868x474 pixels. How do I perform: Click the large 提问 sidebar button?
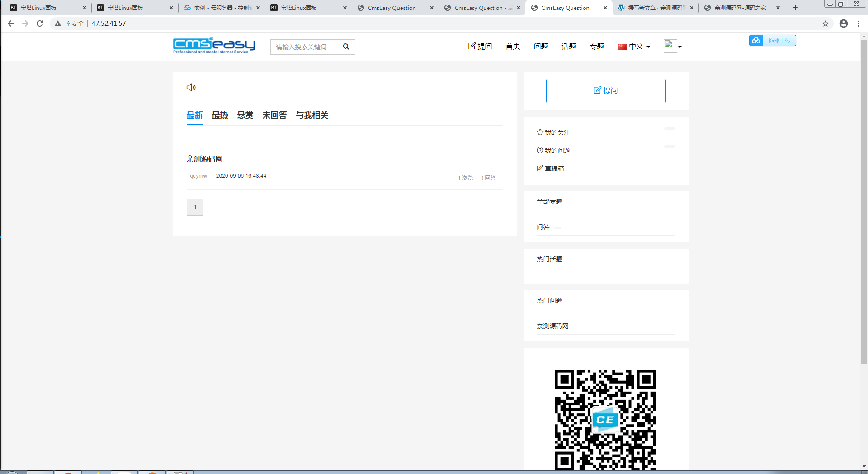point(606,91)
